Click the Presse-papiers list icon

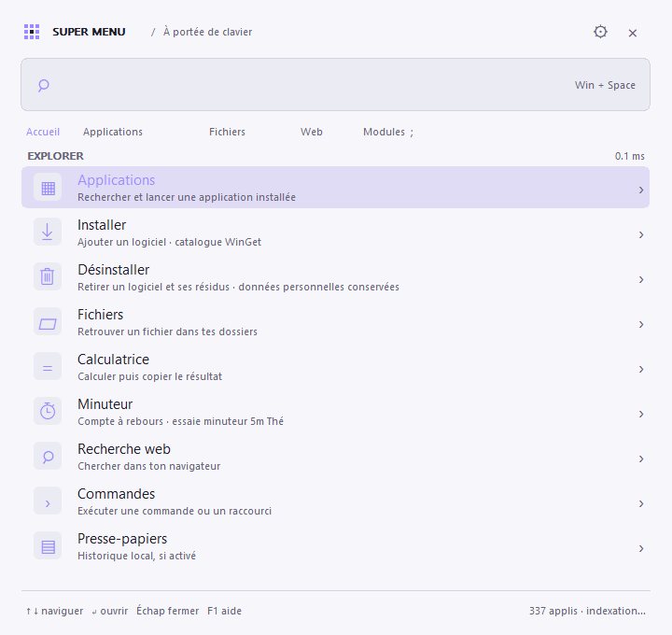pos(48,545)
